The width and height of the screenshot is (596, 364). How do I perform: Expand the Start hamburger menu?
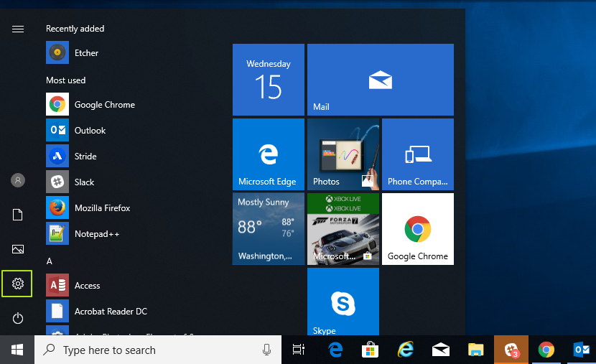18,29
